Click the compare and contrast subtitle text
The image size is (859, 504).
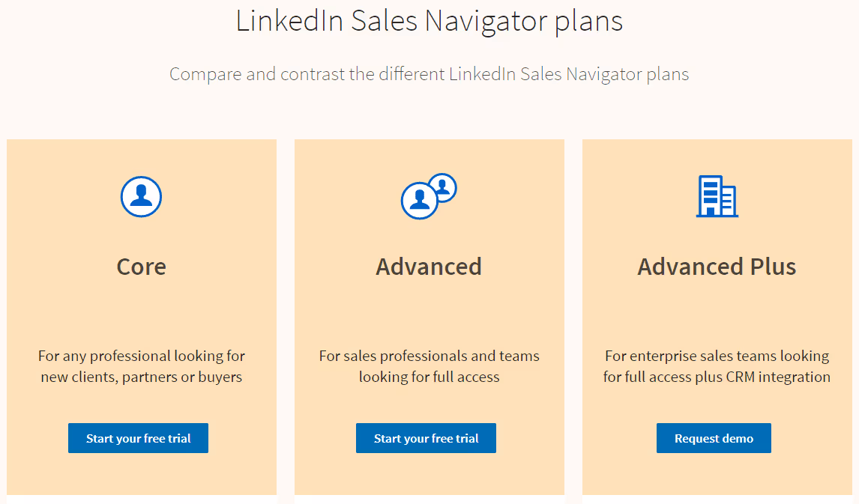429,73
